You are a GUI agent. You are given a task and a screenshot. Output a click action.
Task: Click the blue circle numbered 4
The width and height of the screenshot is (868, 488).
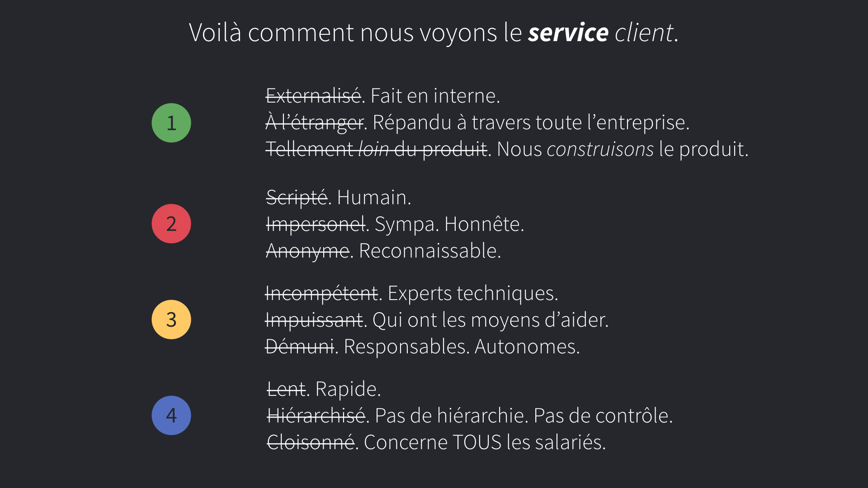point(171,415)
